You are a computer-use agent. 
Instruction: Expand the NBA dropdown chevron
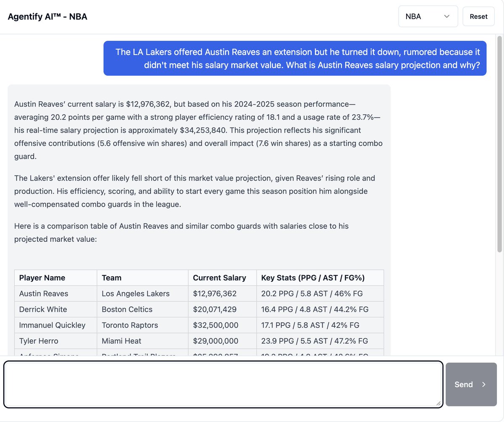446,16
